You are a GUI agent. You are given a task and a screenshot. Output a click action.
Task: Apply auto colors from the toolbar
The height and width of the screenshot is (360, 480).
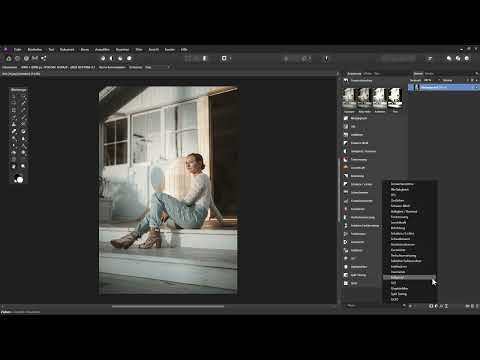pyautogui.click(x=120, y=58)
